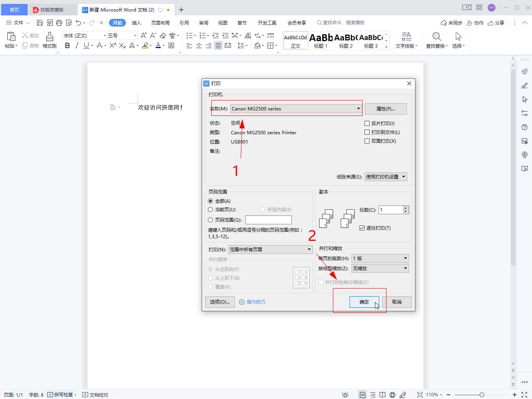Open the 文件 menu dropdown
Image resolution: width=532 pixels, height=399 pixels.
[x=18, y=23]
